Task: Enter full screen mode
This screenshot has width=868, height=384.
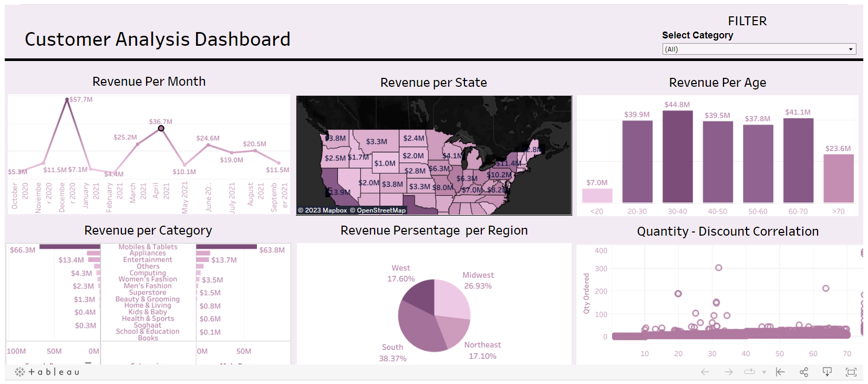Action: pyautogui.click(x=851, y=372)
